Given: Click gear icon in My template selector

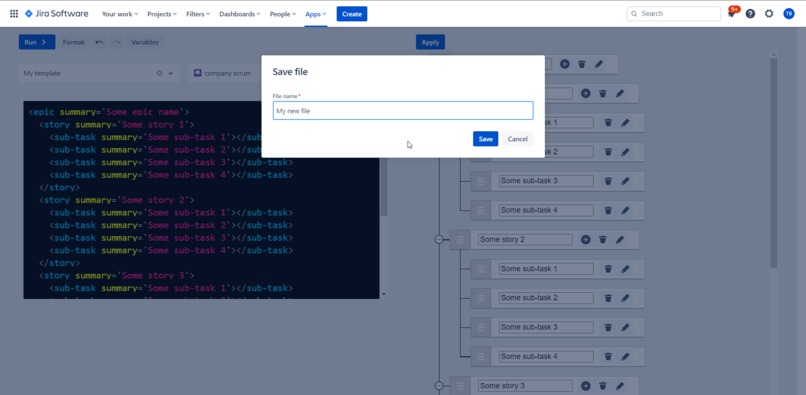Looking at the screenshot, I should [159, 74].
